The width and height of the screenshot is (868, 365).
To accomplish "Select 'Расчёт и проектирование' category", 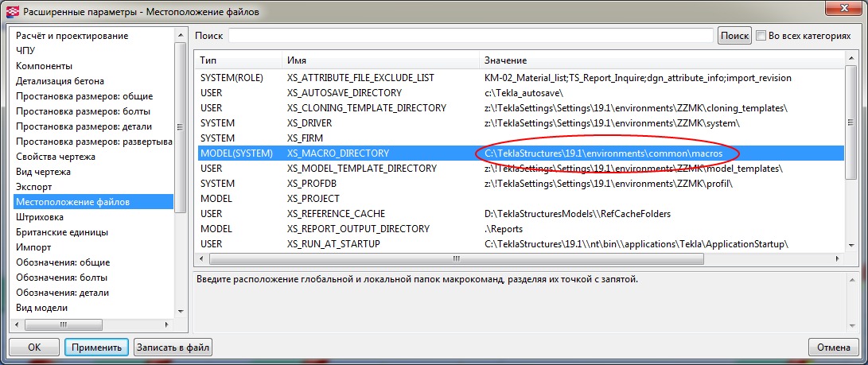I will (x=72, y=36).
